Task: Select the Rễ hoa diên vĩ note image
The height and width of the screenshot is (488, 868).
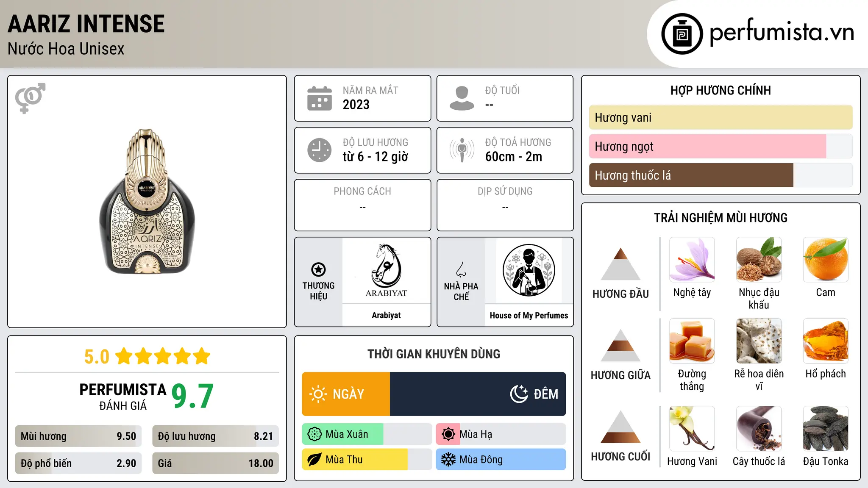Action: 759,341
